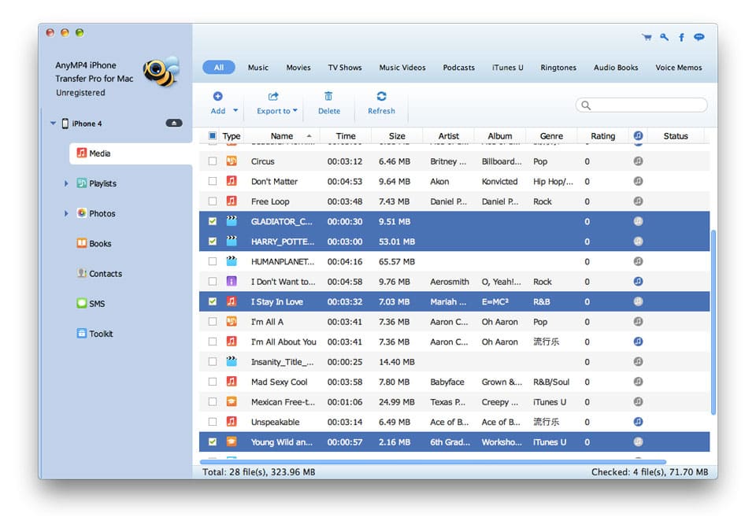Collapse the iPhone 4 device tree

pos(53,124)
